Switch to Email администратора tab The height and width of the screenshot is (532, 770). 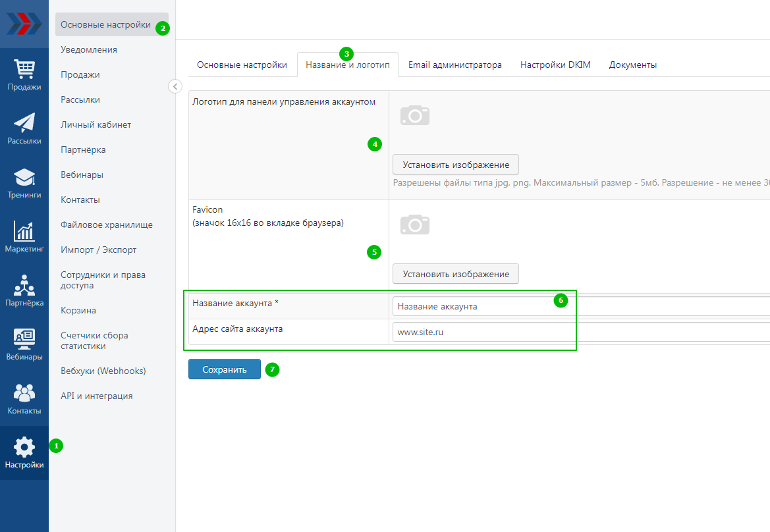coord(454,65)
